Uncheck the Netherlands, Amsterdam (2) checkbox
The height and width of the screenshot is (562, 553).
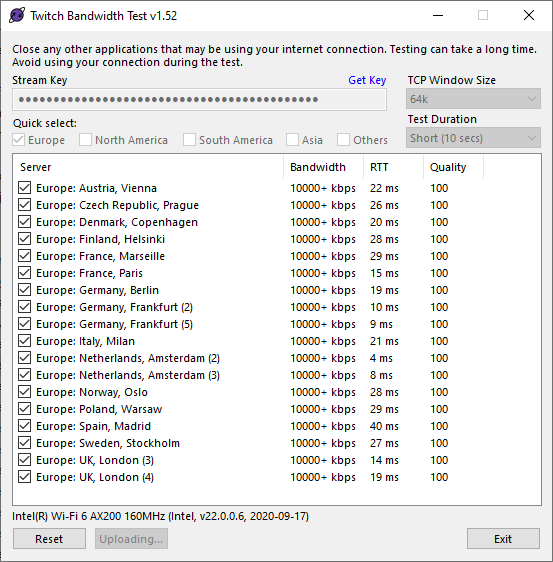[x=24, y=358]
